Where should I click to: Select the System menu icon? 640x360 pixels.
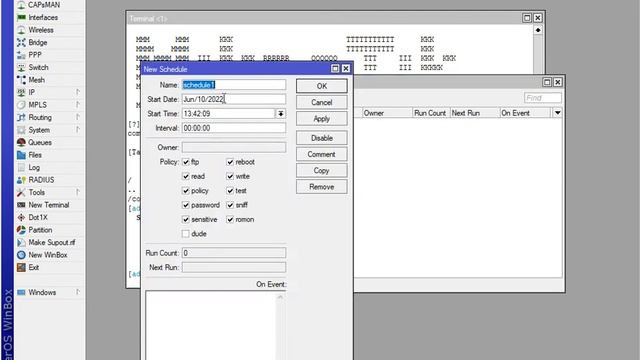point(21,130)
